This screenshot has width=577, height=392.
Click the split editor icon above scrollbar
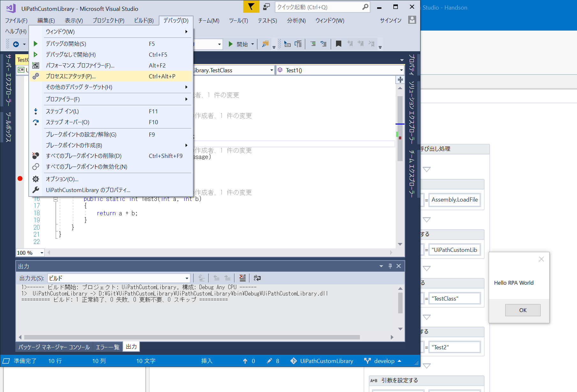pyautogui.click(x=400, y=80)
